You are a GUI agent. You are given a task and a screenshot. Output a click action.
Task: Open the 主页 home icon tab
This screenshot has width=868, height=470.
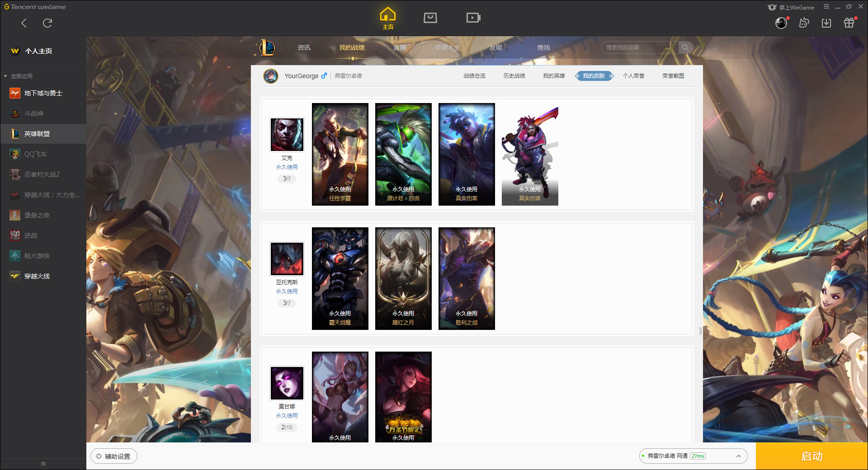pos(388,18)
